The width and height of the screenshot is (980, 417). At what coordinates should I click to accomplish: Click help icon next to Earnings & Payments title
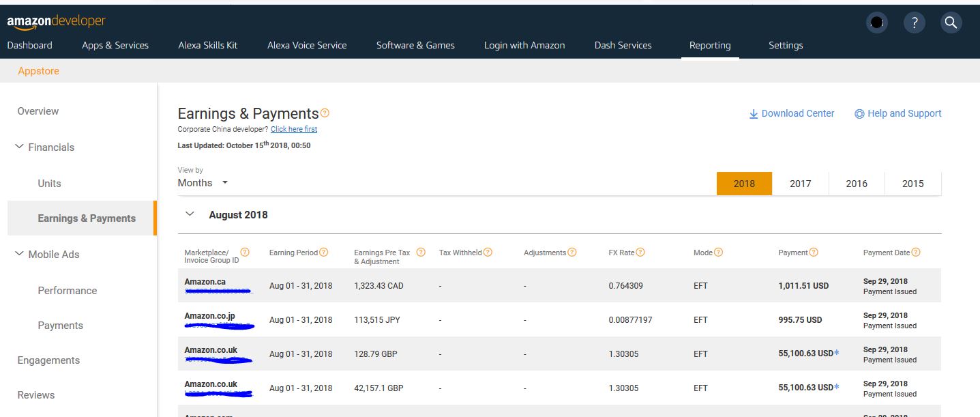[325, 113]
